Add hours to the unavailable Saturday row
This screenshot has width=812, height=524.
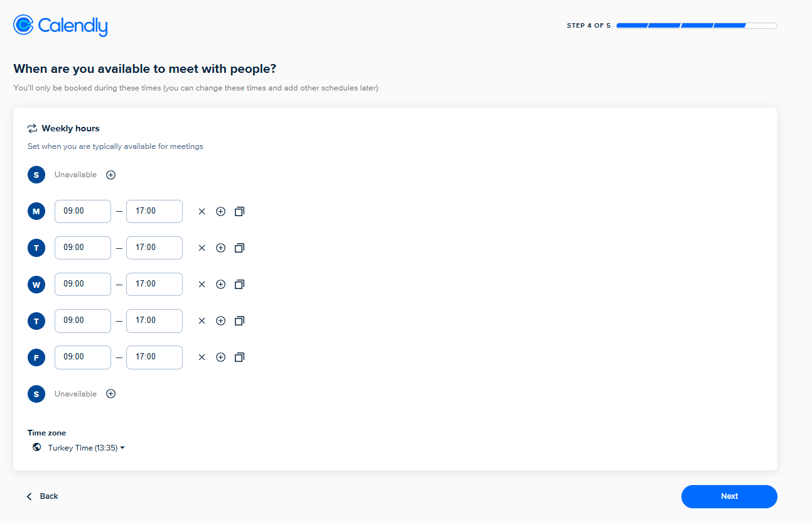[111, 394]
